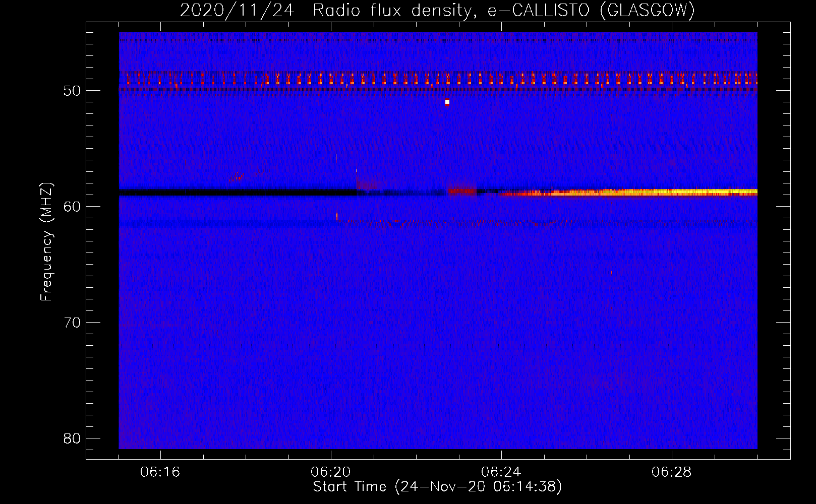The height and width of the screenshot is (504, 816).
Task: Click the 'Frequency (MHZ)' axis label
Action: [x=46, y=242]
